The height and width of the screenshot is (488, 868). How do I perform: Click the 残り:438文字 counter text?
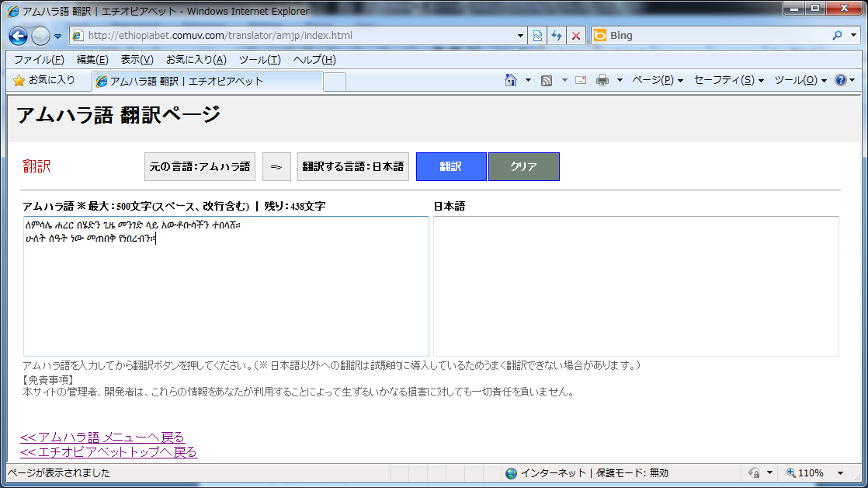tap(295, 207)
